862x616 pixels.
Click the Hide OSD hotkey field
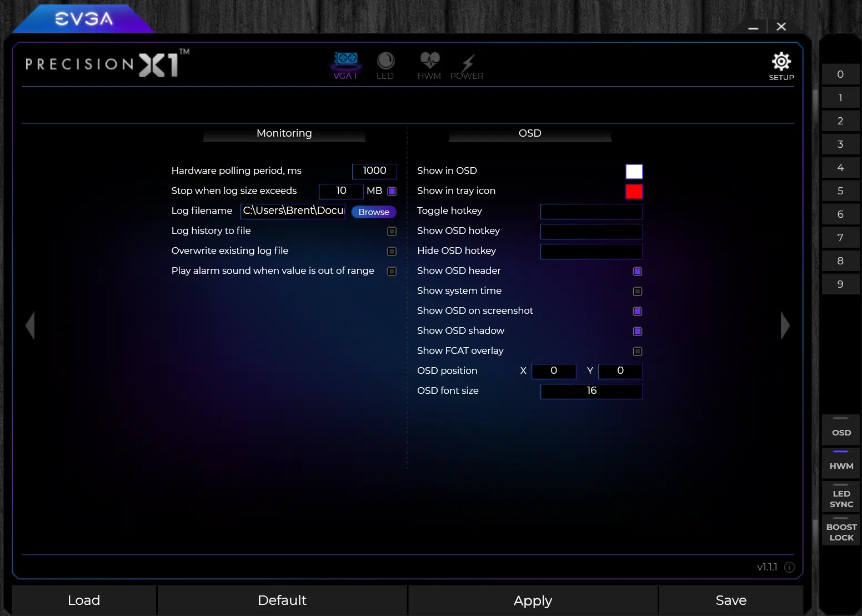tap(592, 251)
